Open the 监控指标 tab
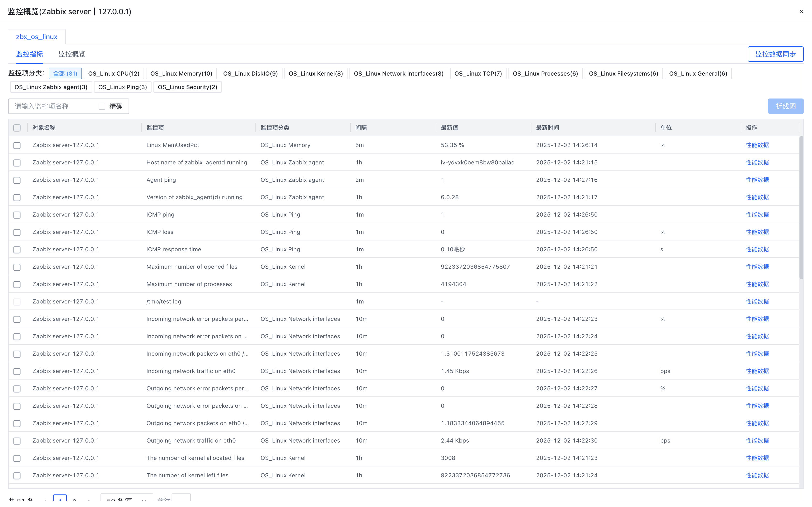 click(29, 54)
